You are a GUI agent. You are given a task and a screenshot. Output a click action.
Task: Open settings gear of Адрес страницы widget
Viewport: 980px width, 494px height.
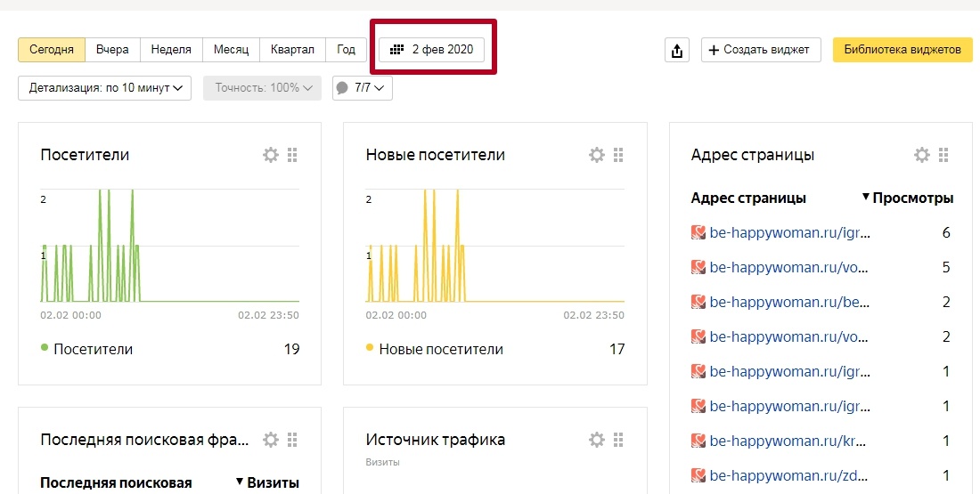(x=922, y=155)
